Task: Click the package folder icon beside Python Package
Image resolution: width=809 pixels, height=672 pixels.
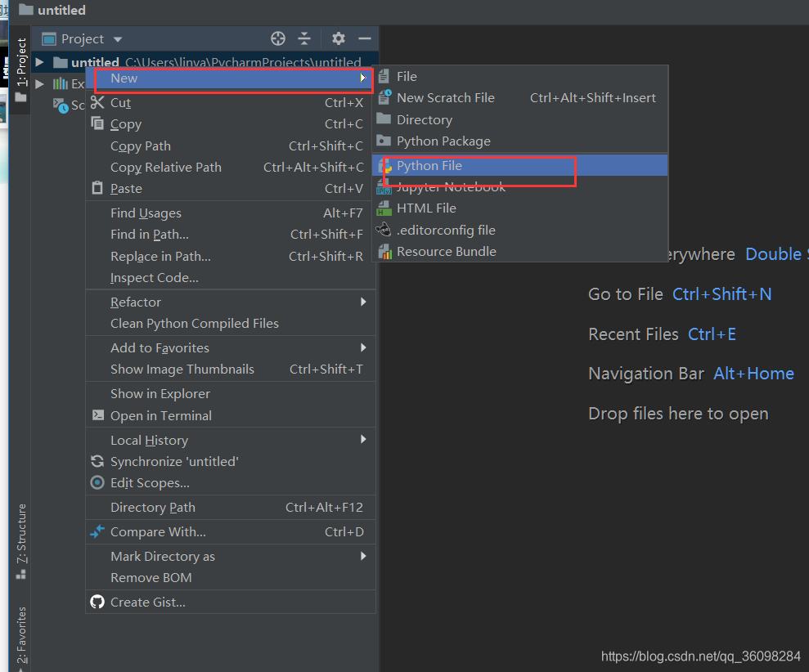Action: click(x=384, y=141)
